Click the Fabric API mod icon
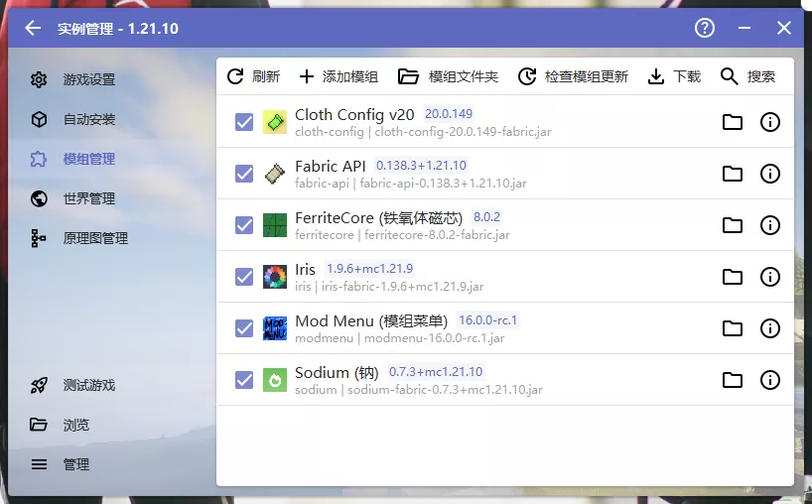Viewport: 812px width, 504px height. click(x=275, y=174)
